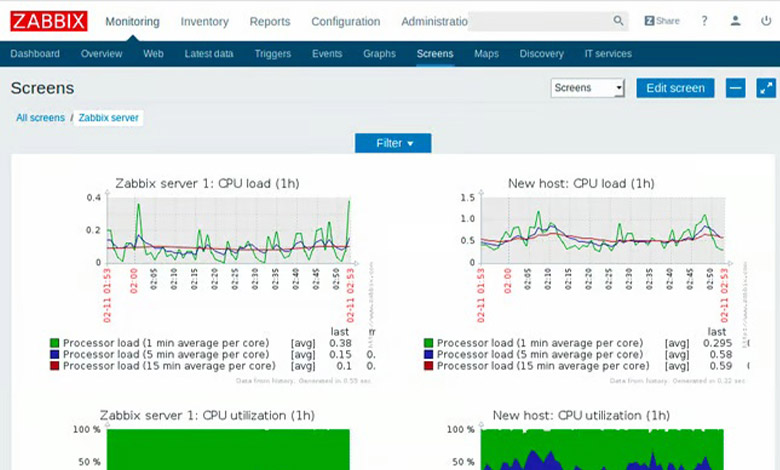Open the Configuration menu
The image size is (780, 470).
[346, 21]
